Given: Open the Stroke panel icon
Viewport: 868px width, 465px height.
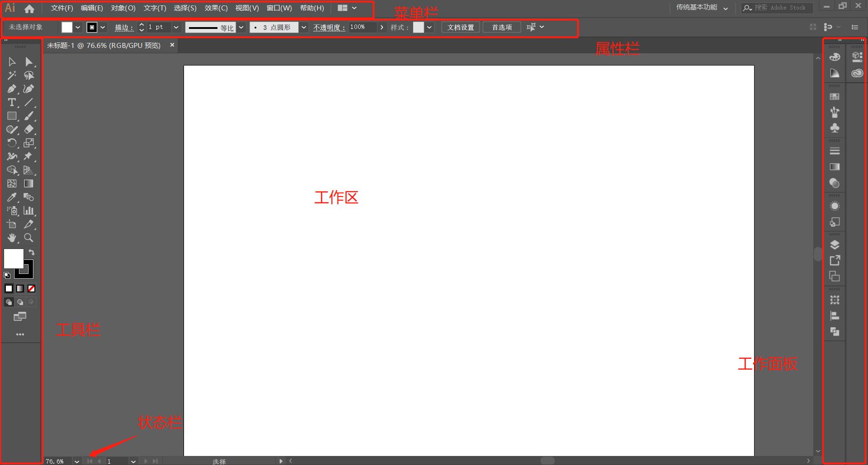Looking at the screenshot, I should point(835,151).
